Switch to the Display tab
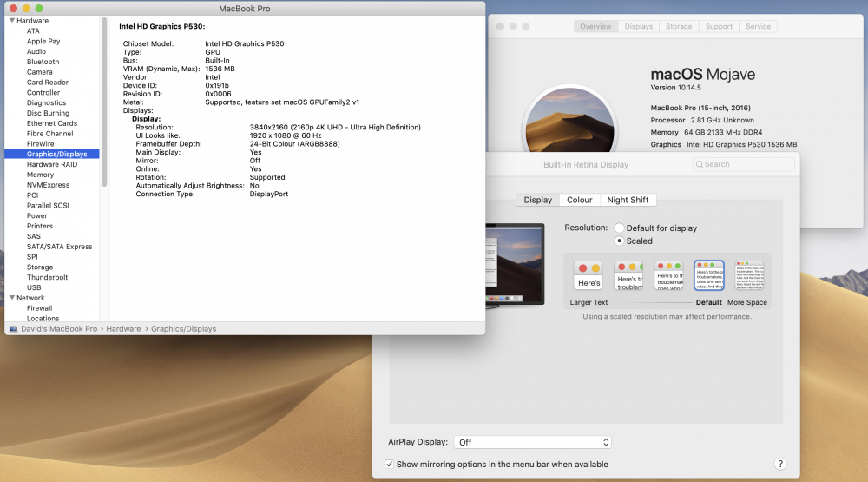868x482 pixels. (537, 200)
